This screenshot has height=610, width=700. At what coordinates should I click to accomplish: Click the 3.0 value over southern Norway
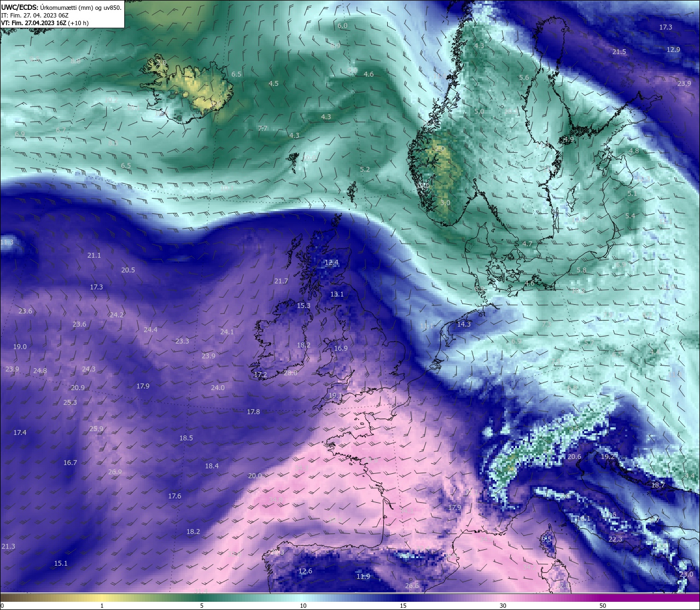(445, 202)
